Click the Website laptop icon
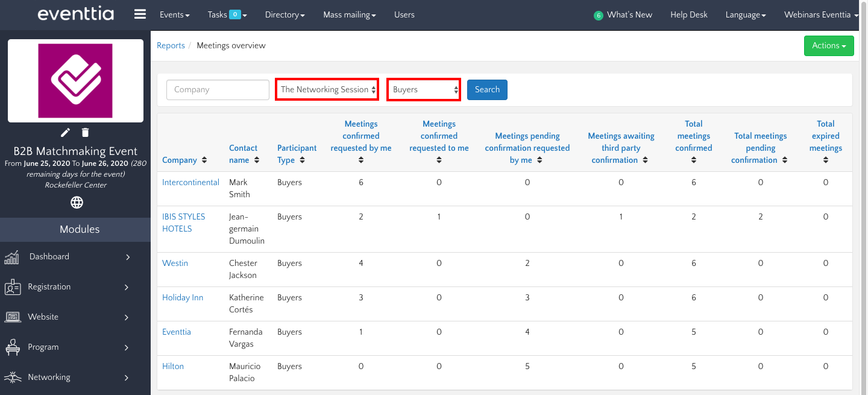 (13, 317)
